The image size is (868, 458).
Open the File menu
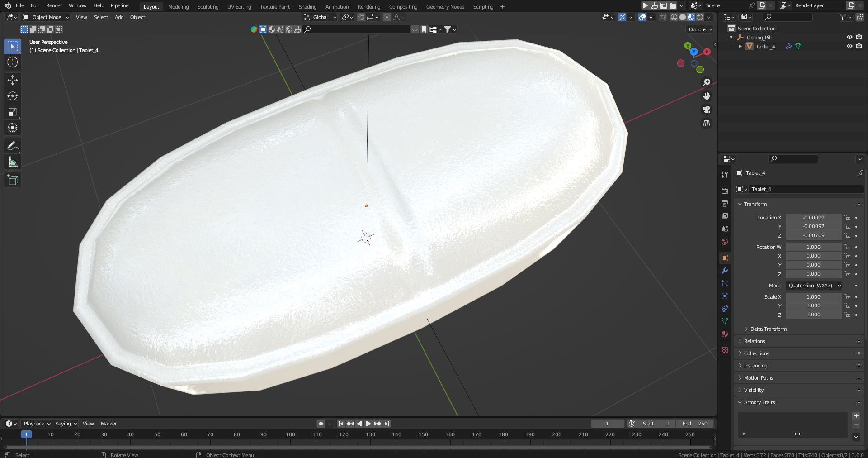[x=20, y=5]
